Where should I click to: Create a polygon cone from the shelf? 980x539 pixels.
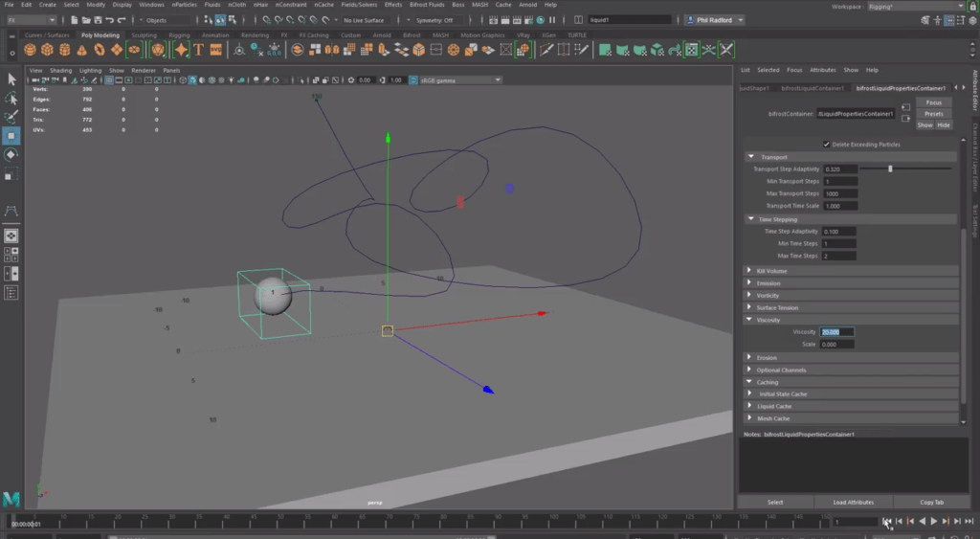click(82, 50)
